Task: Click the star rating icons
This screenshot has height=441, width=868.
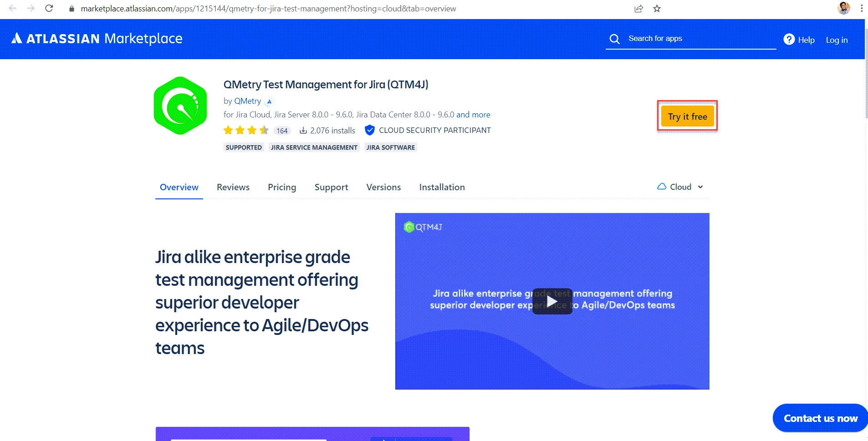Action: (246, 131)
